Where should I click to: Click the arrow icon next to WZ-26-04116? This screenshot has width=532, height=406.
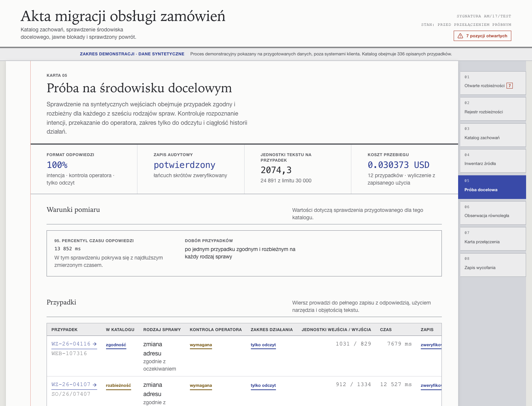(x=95, y=344)
